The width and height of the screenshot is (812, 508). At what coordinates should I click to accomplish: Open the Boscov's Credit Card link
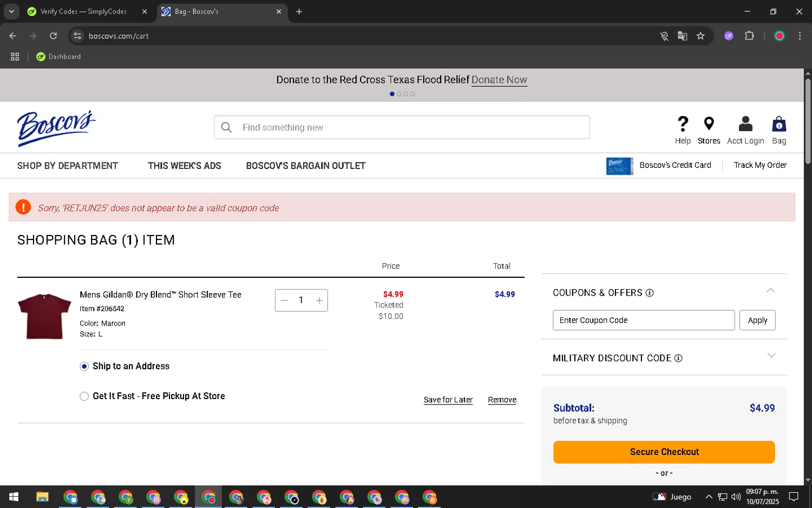click(675, 165)
